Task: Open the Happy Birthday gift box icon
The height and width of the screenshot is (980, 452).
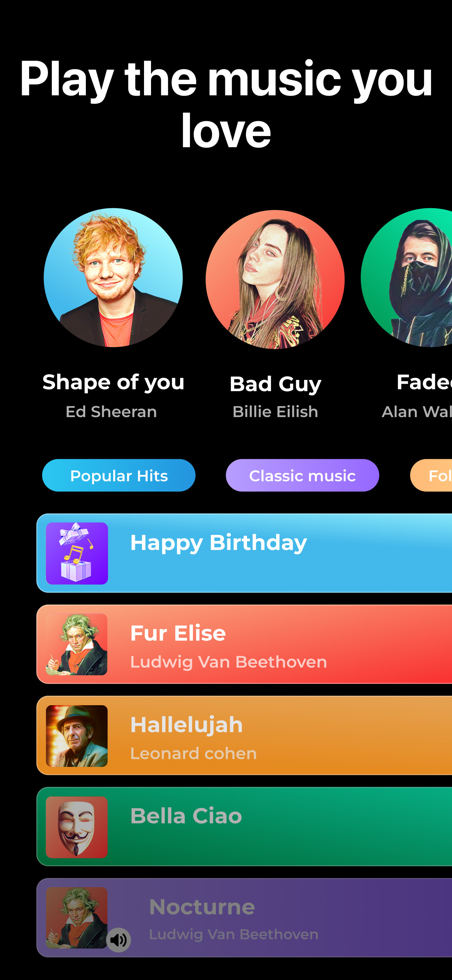Action: [x=77, y=553]
